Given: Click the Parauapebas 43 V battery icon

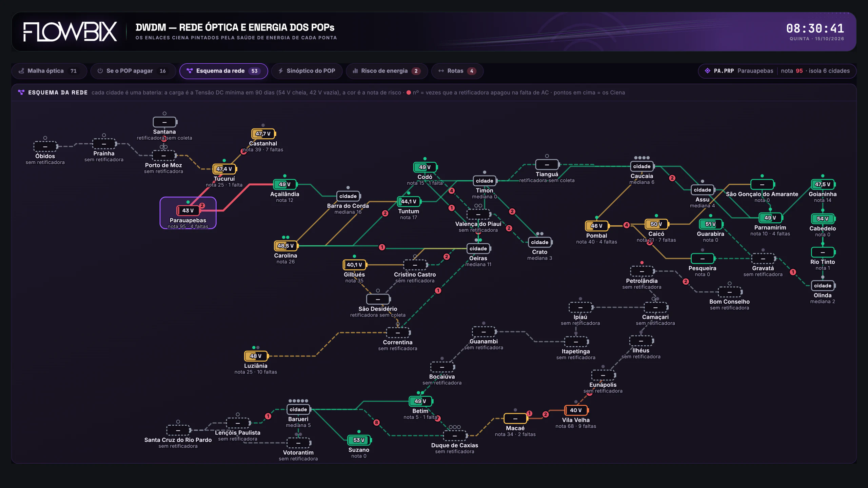Looking at the screenshot, I should click(x=188, y=210).
